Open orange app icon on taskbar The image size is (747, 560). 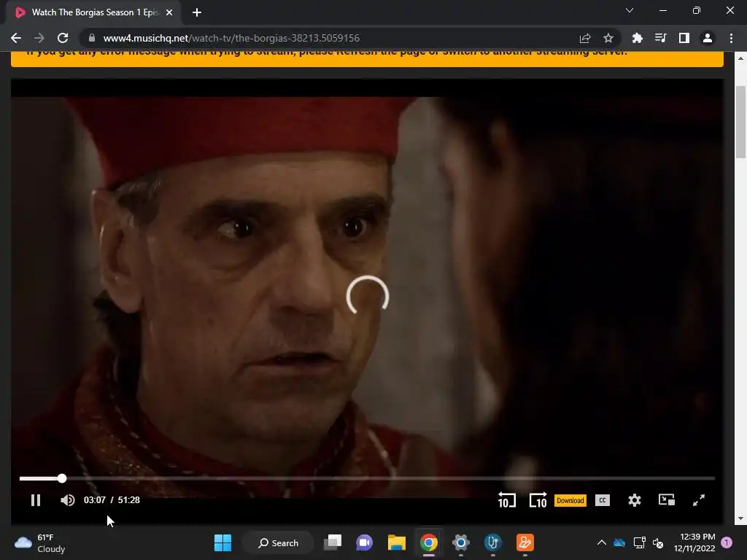[x=525, y=542]
